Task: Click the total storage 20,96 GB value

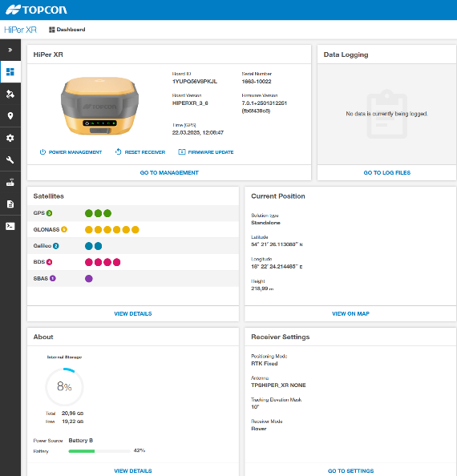Action: [73, 413]
